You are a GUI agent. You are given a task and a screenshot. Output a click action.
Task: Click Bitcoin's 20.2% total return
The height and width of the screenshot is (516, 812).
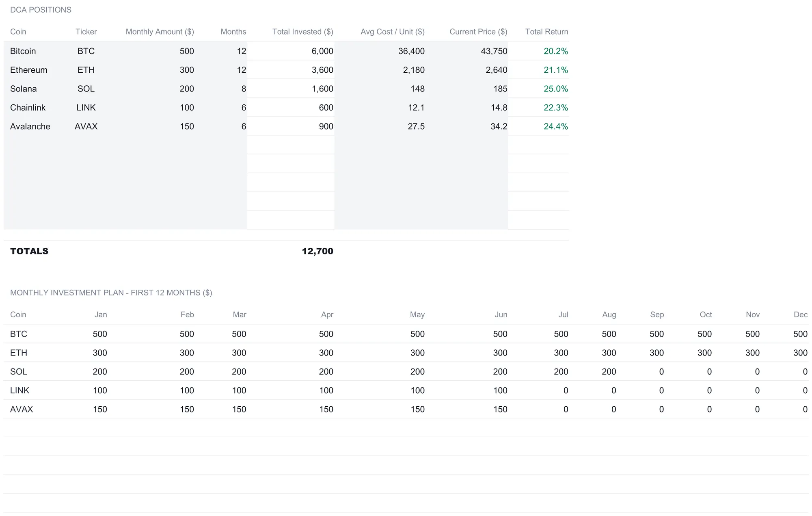click(x=556, y=51)
